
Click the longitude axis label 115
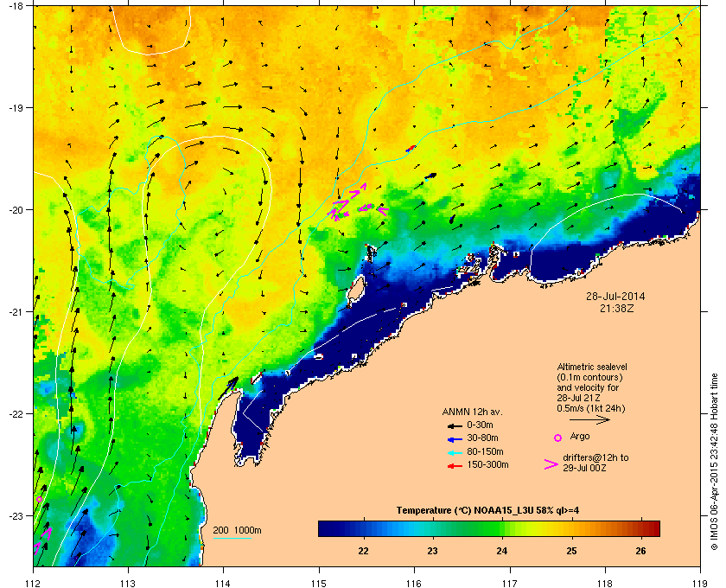tap(319, 583)
